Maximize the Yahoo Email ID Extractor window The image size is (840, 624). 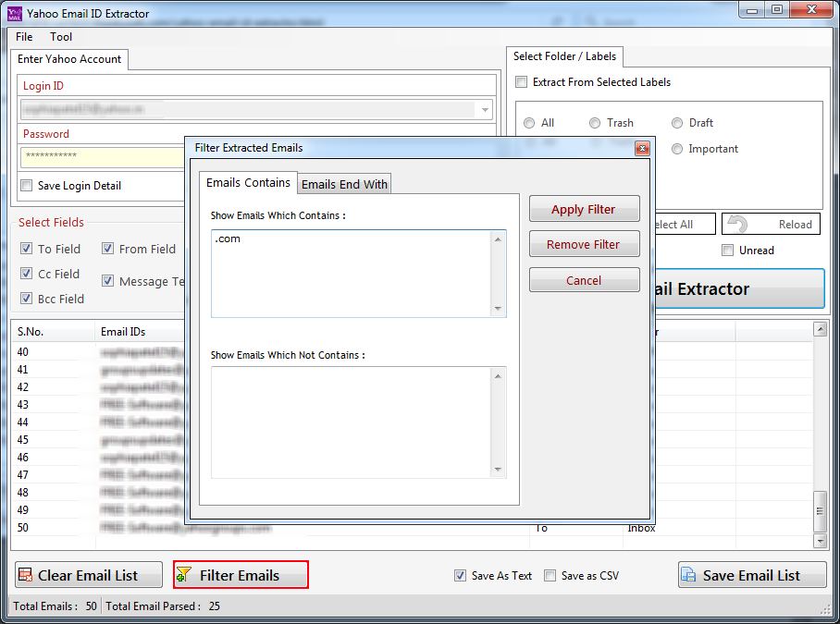tap(777, 10)
